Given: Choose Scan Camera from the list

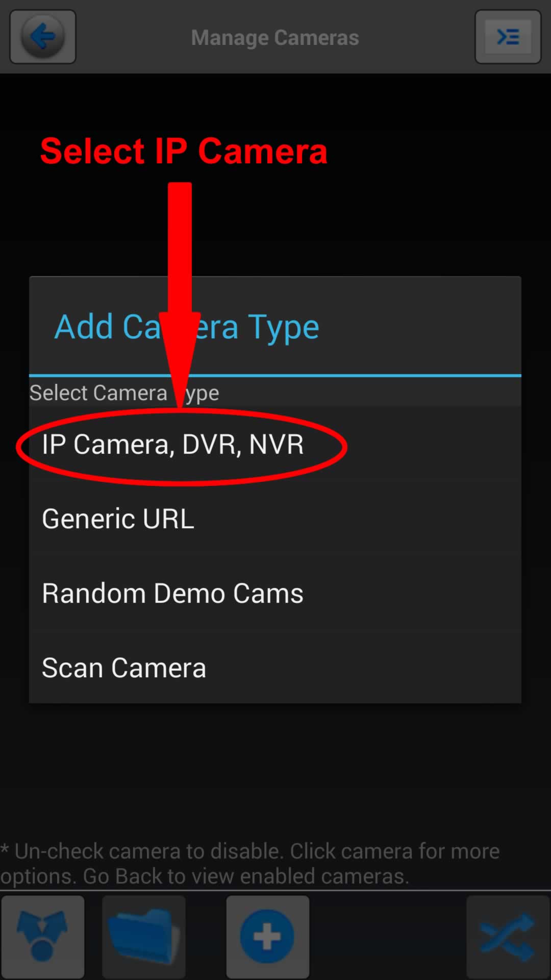Looking at the screenshot, I should pyautogui.click(x=275, y=668).
